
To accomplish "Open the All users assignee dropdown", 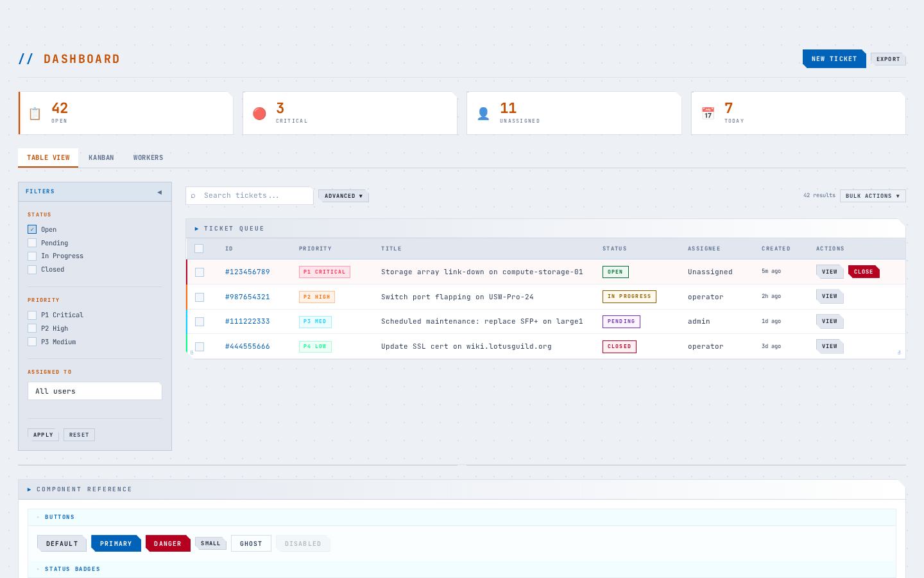I will click(95, 391).
